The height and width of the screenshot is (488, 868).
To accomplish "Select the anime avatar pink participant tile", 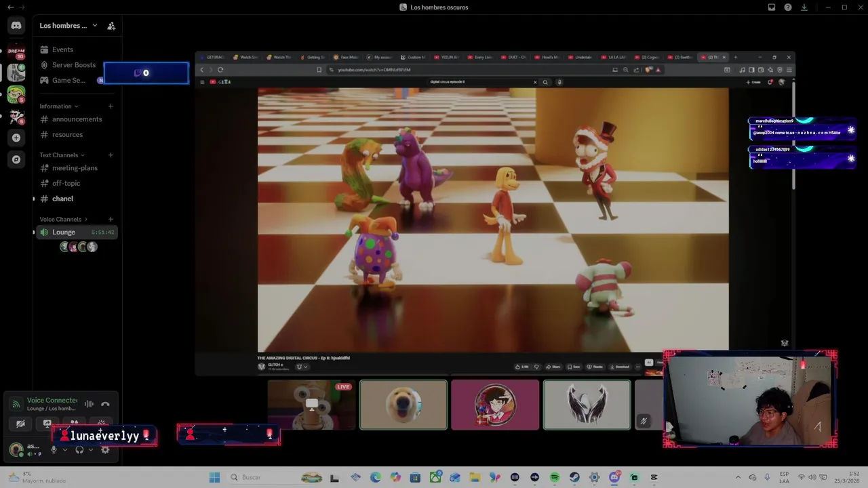I will (495, 405).
